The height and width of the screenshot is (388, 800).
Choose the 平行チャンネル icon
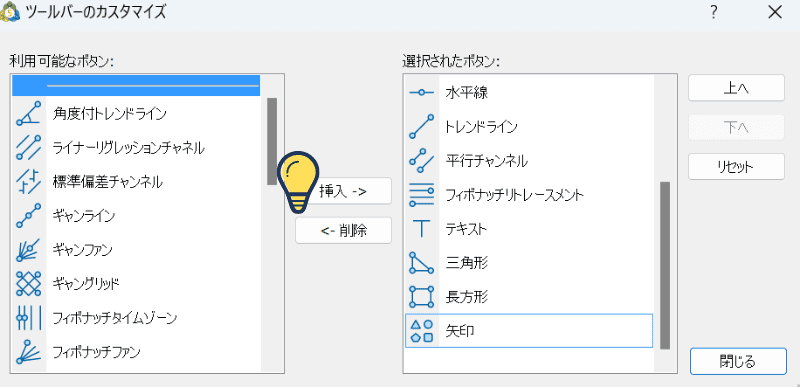click(x=421, y=161)
